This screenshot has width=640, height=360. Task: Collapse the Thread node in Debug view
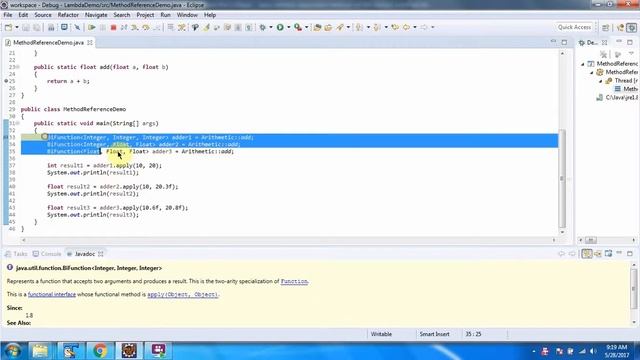pyautogui.click(x=601, y=81)
